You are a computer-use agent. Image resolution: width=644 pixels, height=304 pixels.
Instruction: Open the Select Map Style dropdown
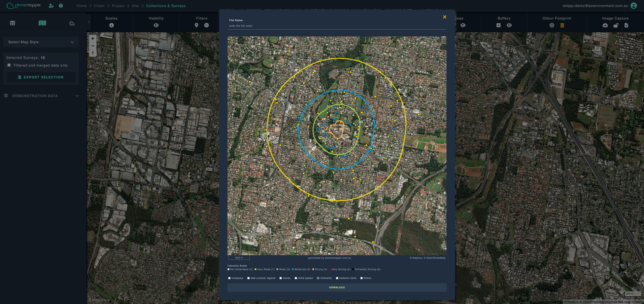click(x=41, y=42)
